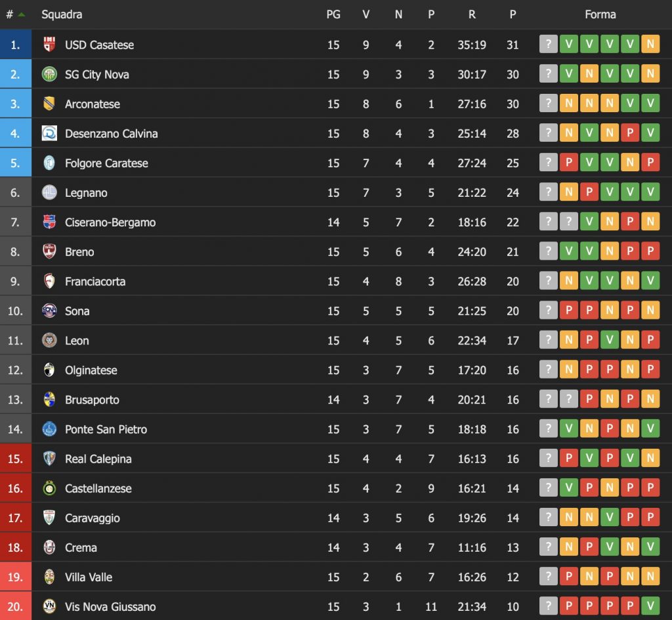Click the Desenzano Calvina team logo
The height and width of the screenshot is (620, 672).
coord(49,133)
